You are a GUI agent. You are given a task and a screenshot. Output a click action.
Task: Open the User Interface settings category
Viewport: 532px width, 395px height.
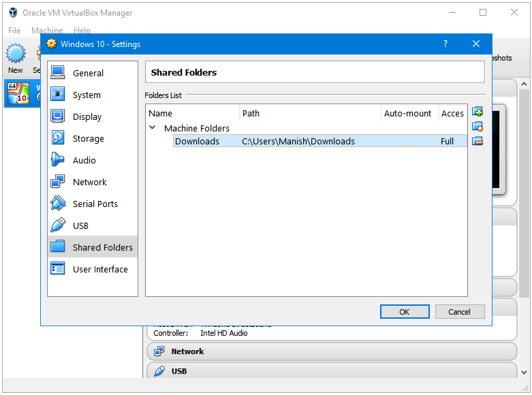coord(100,270)
